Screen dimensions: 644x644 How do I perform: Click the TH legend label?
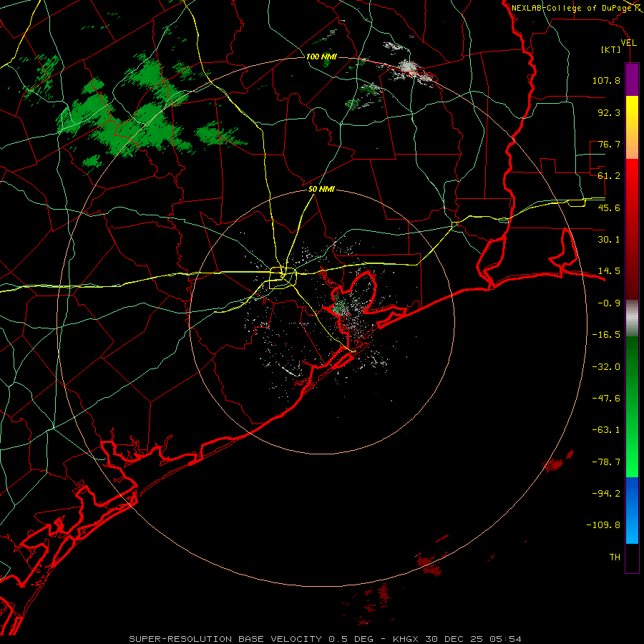coord(615,557)
